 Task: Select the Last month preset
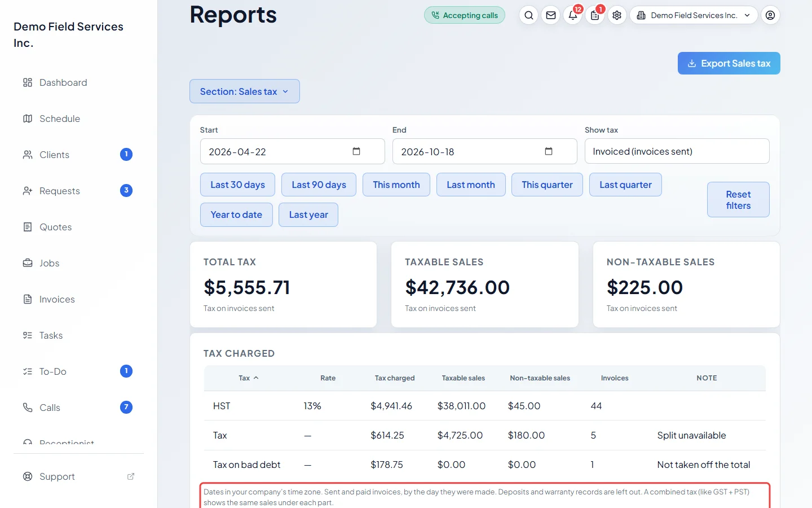click(x=471, y=185)
